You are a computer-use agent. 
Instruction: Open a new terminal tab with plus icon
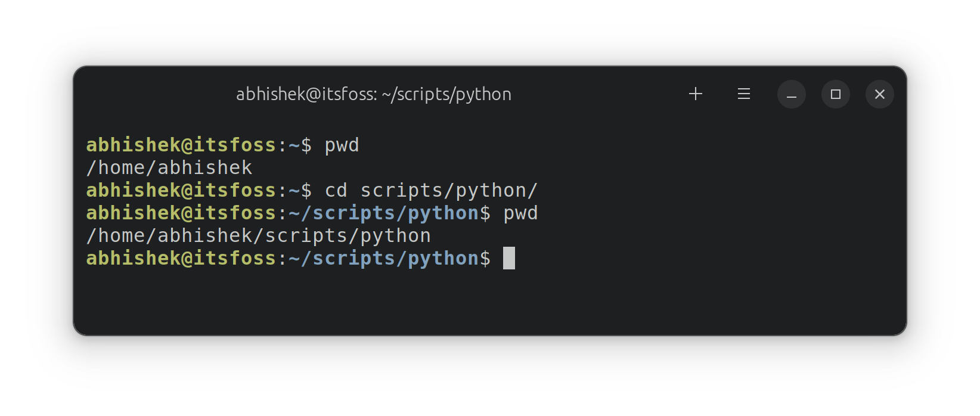click(x=695, y=94)
